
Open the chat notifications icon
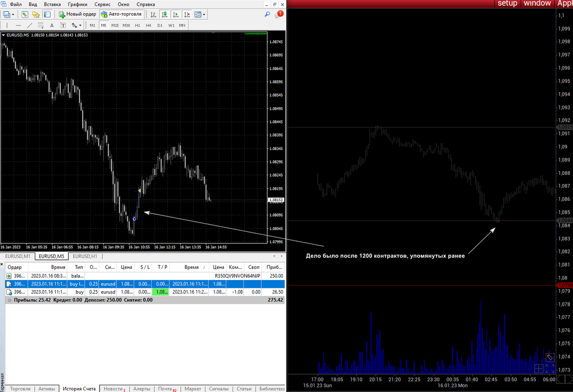pyautogui.click(x=279, y=14)
